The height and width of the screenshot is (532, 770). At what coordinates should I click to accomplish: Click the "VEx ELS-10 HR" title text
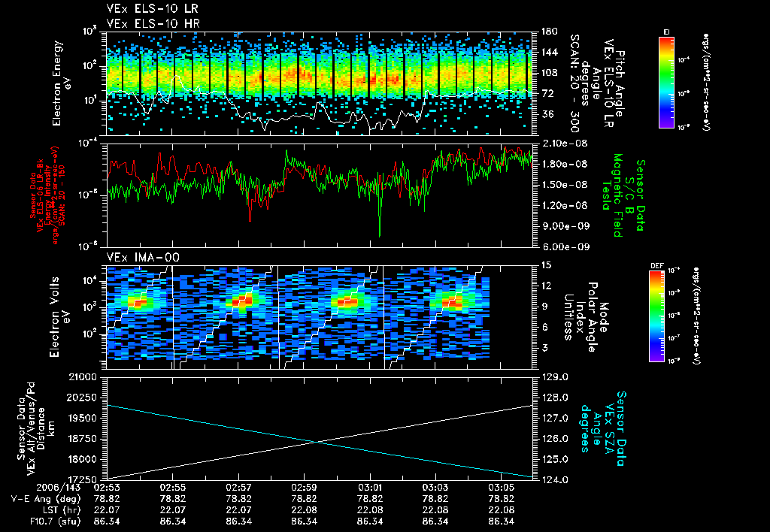(153, 23)
